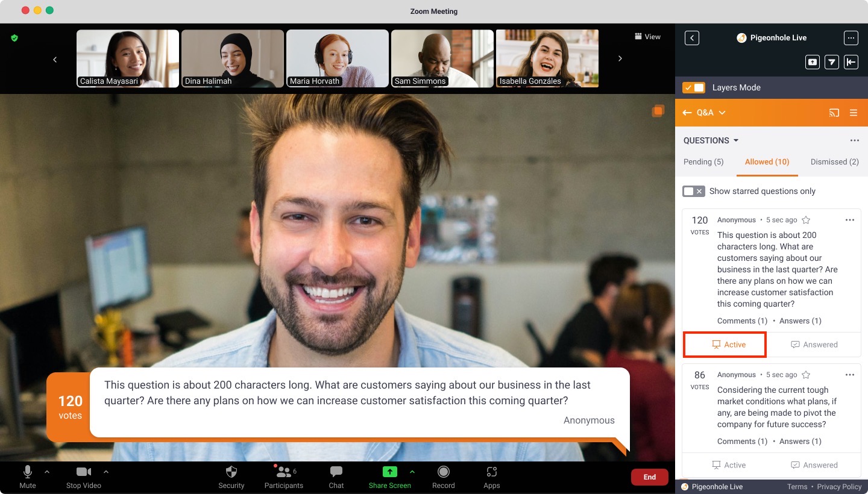868x494 pixels.
Task: Open the QUESTIONS section more options
Action: tap(855, 140)
